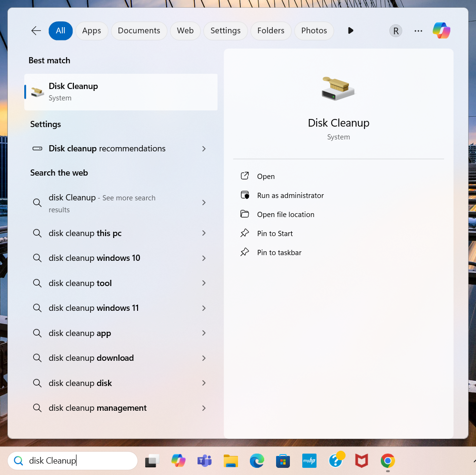Select the 'disk cleanup tool' suggestion text
The image size is (476, 475).
[80, 283]
